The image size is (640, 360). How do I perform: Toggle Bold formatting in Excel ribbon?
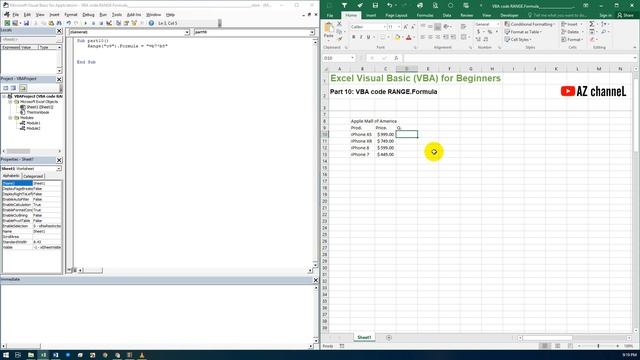[x=353, y=38]
